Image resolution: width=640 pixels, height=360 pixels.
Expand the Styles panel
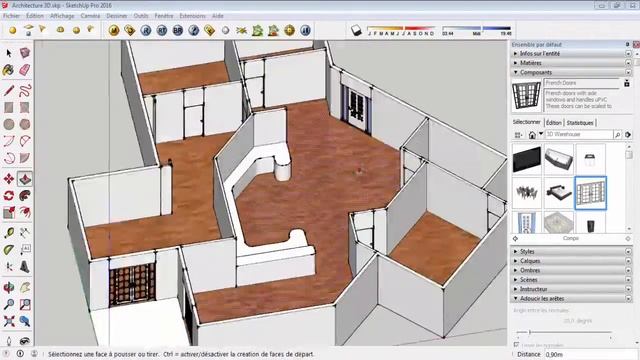571,251
